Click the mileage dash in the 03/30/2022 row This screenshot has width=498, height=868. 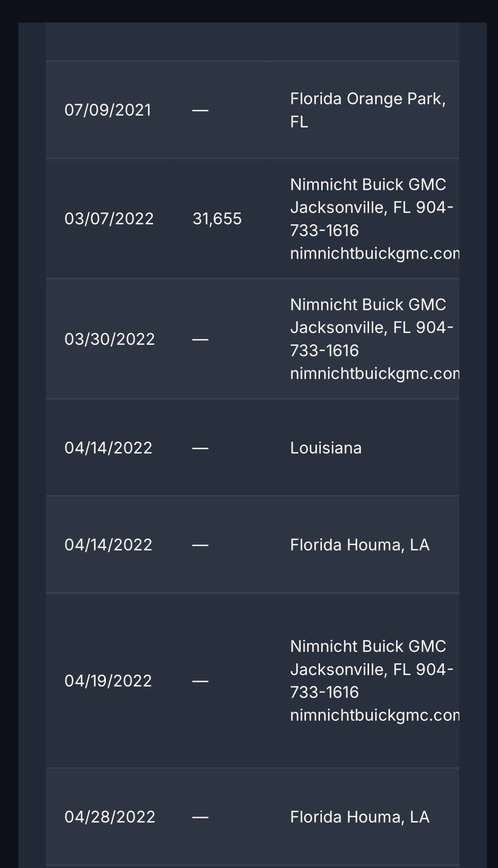200,339
